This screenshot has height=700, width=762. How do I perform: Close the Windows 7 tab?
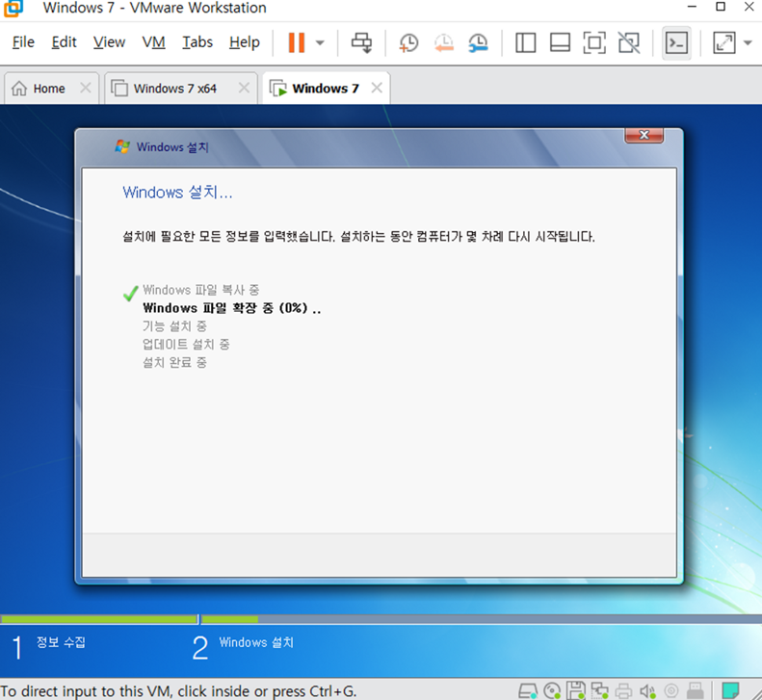(x=377, y=88)
